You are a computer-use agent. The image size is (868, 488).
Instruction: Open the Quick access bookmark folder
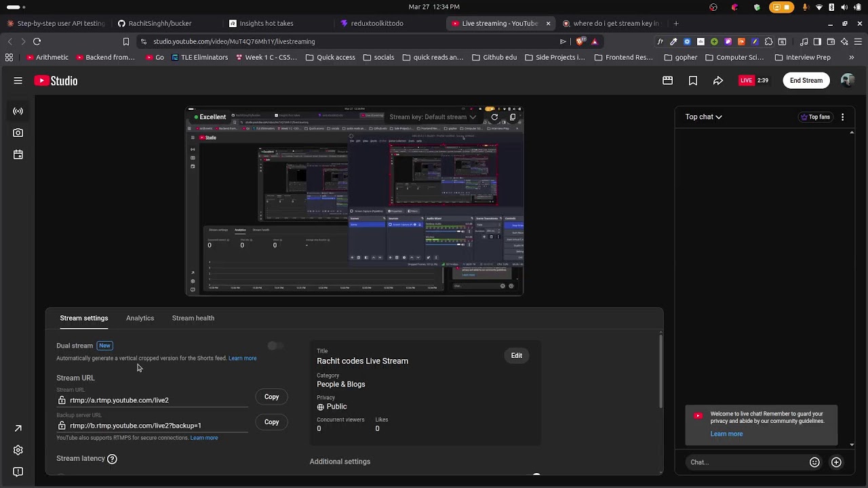(330, 58)
